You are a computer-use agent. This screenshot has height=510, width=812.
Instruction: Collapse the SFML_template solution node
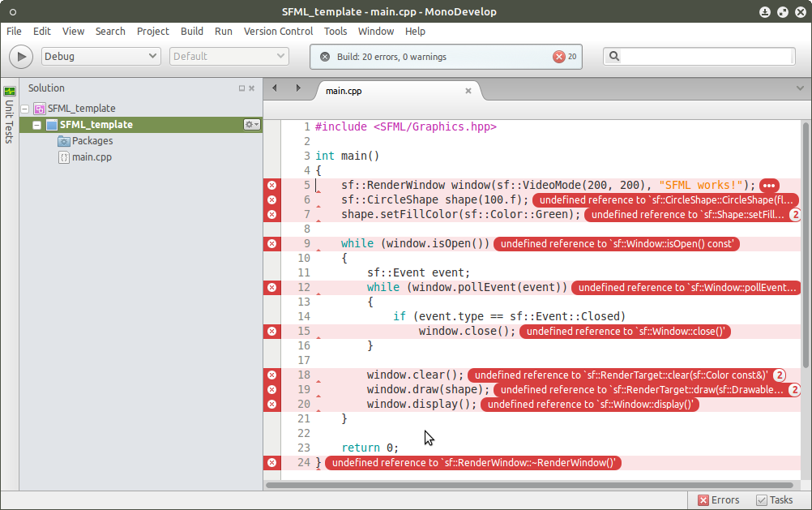tap(25, 109)
